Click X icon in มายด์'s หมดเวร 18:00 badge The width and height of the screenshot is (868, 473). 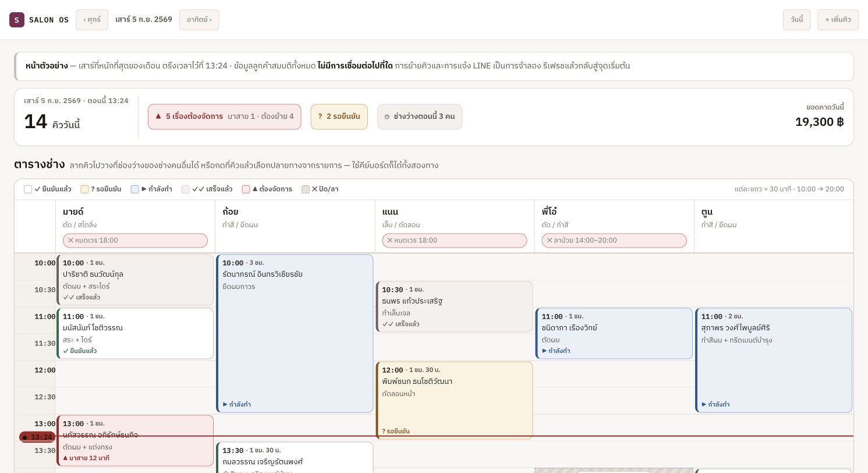[71, 241]
